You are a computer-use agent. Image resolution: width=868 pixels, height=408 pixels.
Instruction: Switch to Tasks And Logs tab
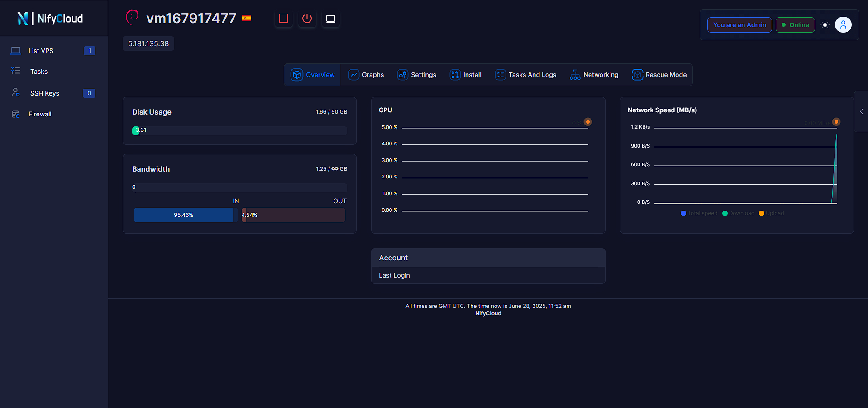526,75
